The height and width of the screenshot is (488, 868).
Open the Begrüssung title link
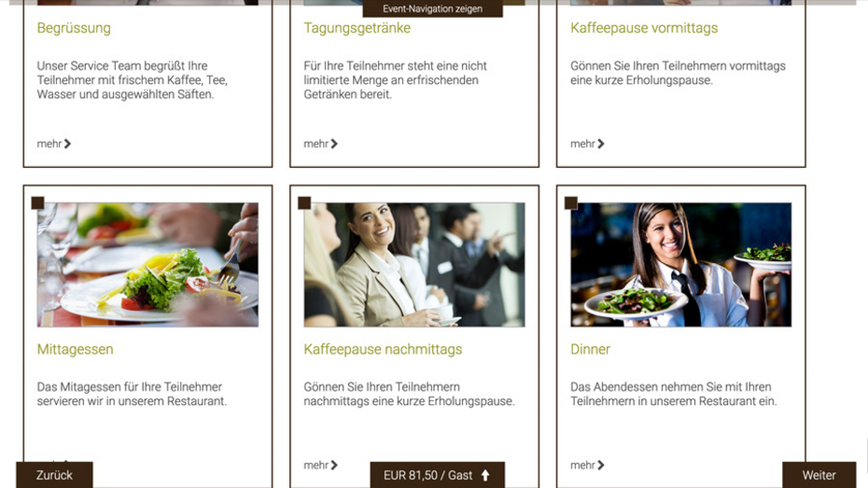point(74,28)
